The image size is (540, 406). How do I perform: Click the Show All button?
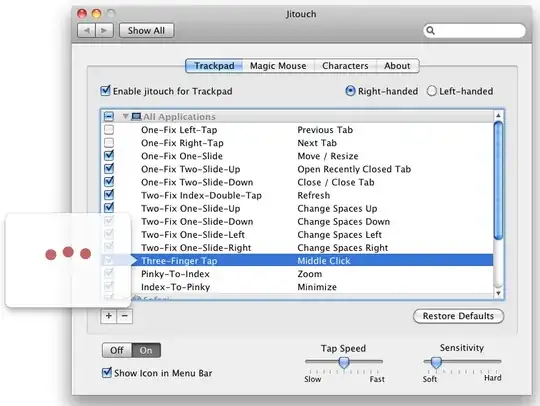pos(146,31)
